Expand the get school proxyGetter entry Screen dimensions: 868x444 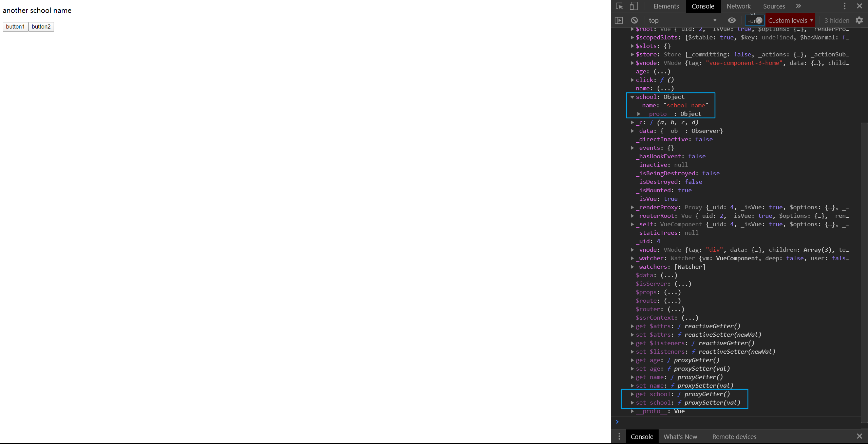click(632, 394)
